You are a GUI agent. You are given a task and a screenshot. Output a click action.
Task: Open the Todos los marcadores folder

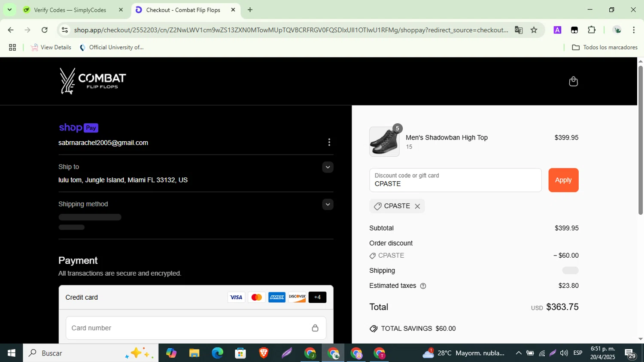pyautogui.click(x=605, y=48)
